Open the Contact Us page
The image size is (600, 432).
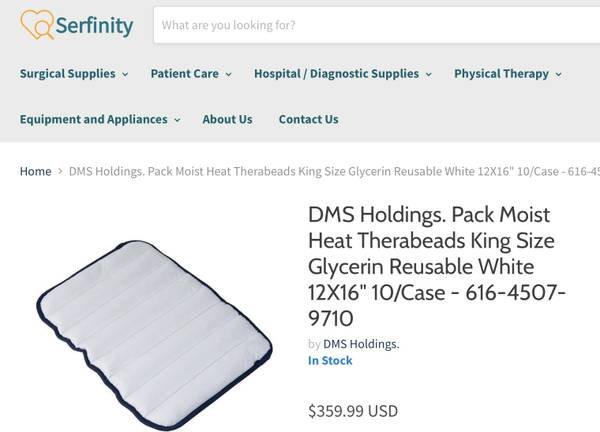coord(308,119)
